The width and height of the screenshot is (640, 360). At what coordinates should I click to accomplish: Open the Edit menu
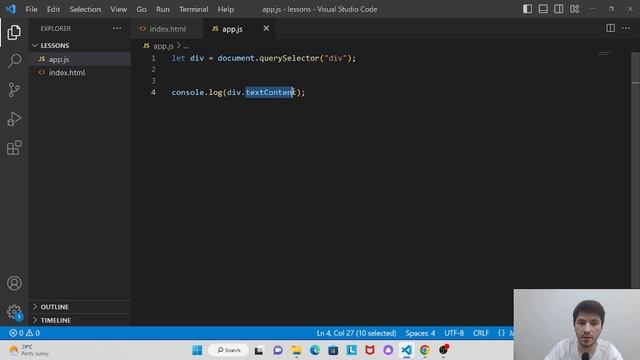point(53,9)
